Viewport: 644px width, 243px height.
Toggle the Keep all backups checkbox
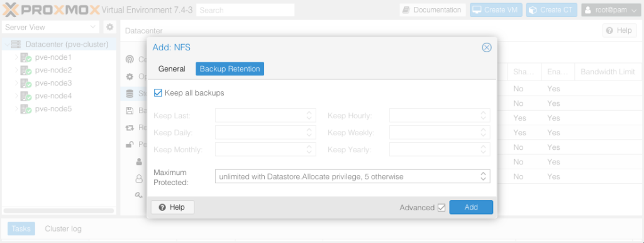point(158,93)
